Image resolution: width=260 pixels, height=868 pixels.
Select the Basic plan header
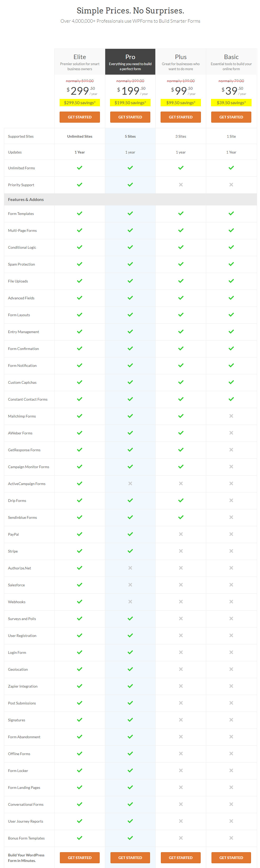click(231, 62)
